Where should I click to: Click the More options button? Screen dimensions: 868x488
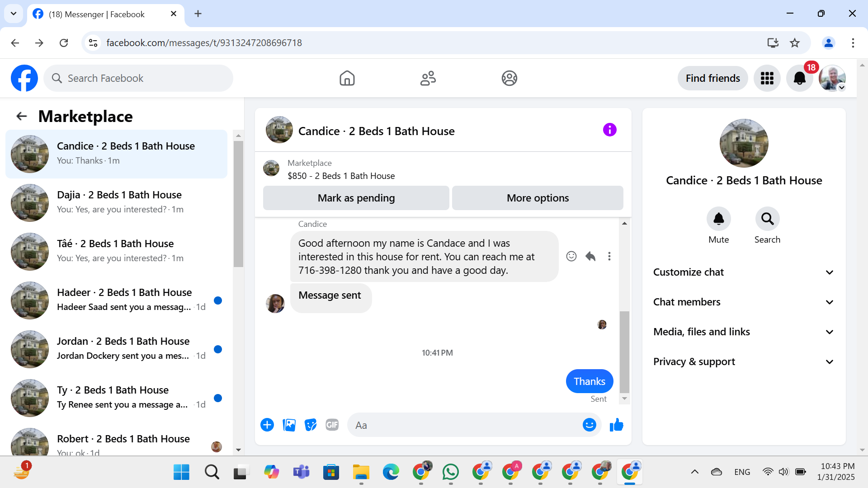538,198
